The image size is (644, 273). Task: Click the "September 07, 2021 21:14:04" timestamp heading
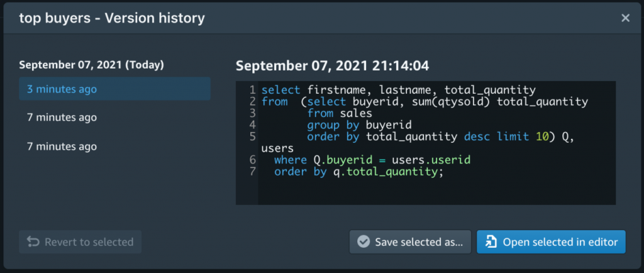[332, 65]
